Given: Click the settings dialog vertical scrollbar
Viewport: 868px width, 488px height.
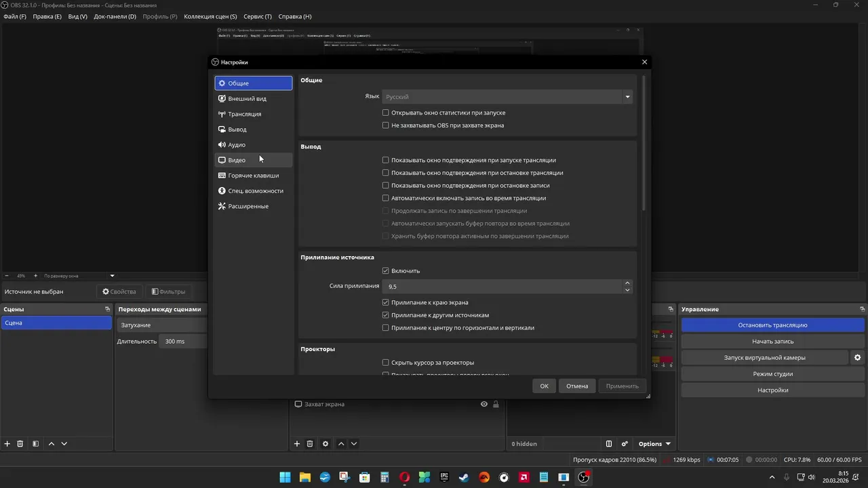Looking at the screenshot, I should point(643,144).
